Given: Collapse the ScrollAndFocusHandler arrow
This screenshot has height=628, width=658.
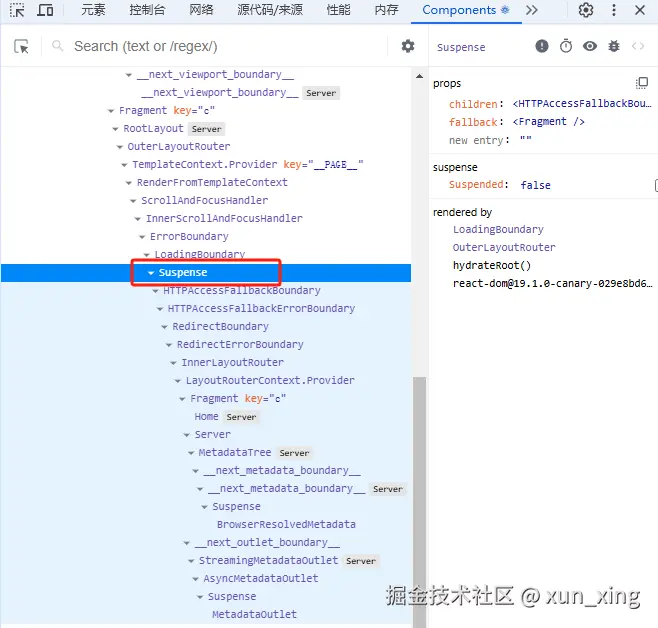Looking at the screenshot, I should tap(133, 201).
